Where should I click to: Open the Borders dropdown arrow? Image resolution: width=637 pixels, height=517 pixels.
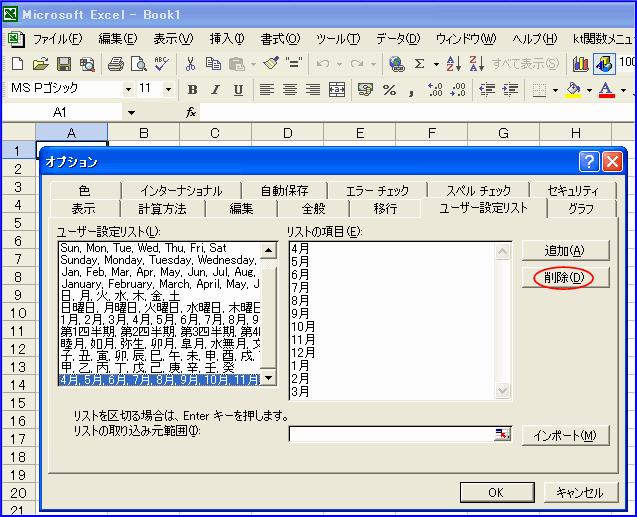click(x=555, y=90)
